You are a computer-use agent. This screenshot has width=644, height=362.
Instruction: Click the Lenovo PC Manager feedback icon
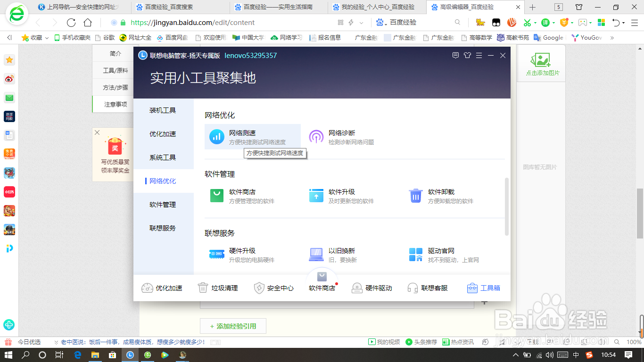click(455, 56)
